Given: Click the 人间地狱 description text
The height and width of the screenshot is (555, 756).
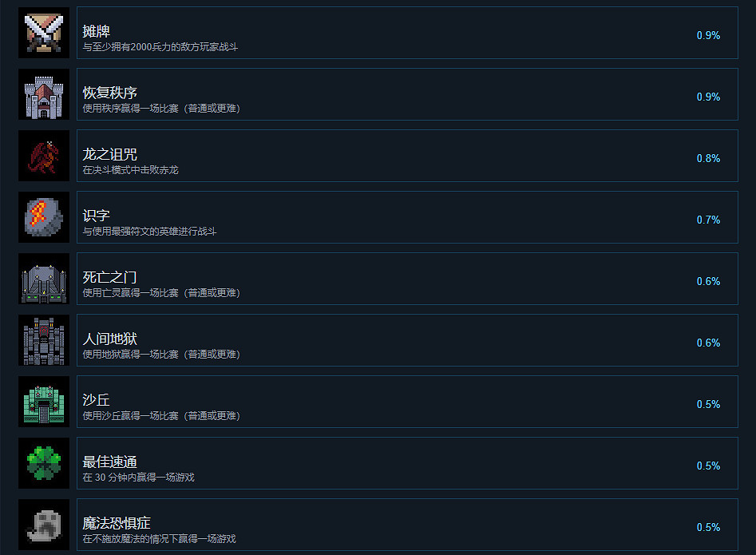Looking at the screenshot, I should pyautogui.click(x=161, y=355).
